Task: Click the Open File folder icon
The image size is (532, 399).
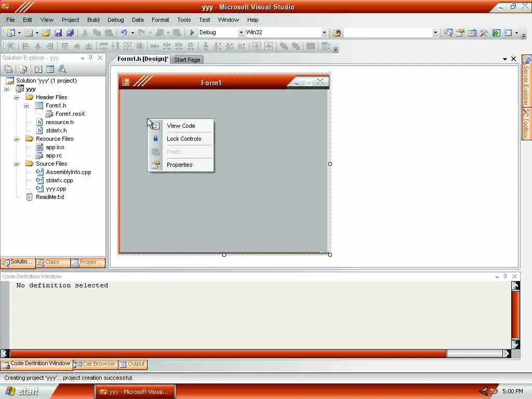Action: [46, 33]
